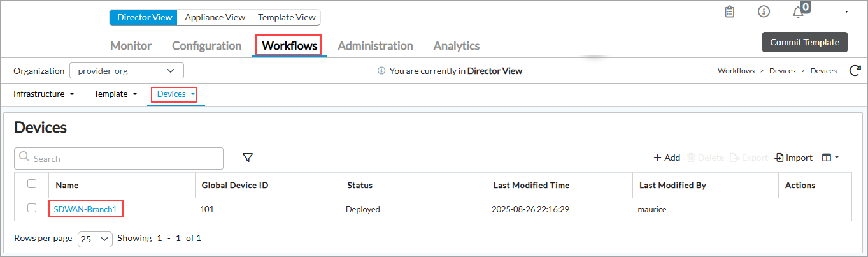Expand the Template submenu
The height and width of the screenshot is (257, 868).
click(x=115, y=94)
